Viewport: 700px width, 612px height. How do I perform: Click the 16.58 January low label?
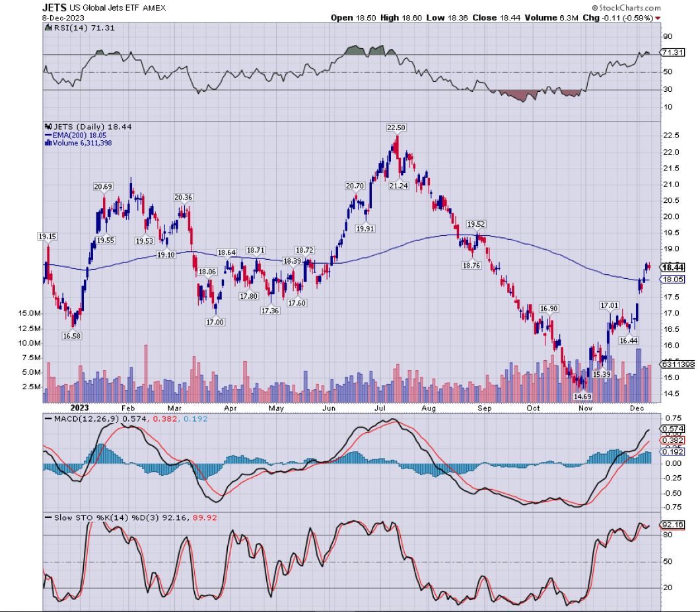tap(73, 336)
